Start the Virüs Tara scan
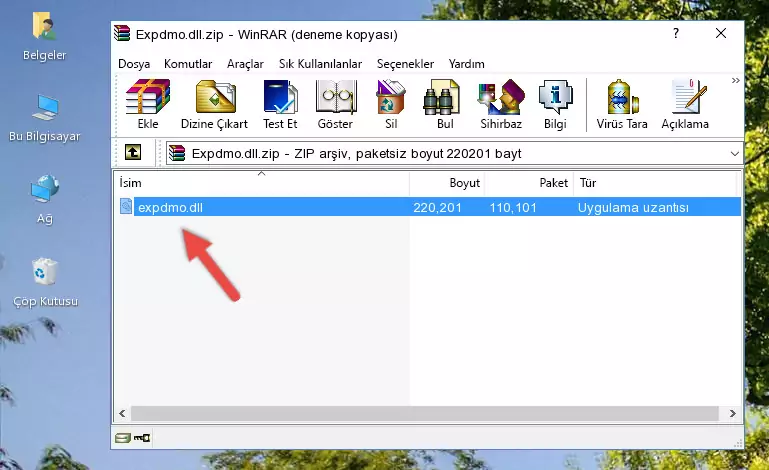Screen dimensions: 769x470 622,104
